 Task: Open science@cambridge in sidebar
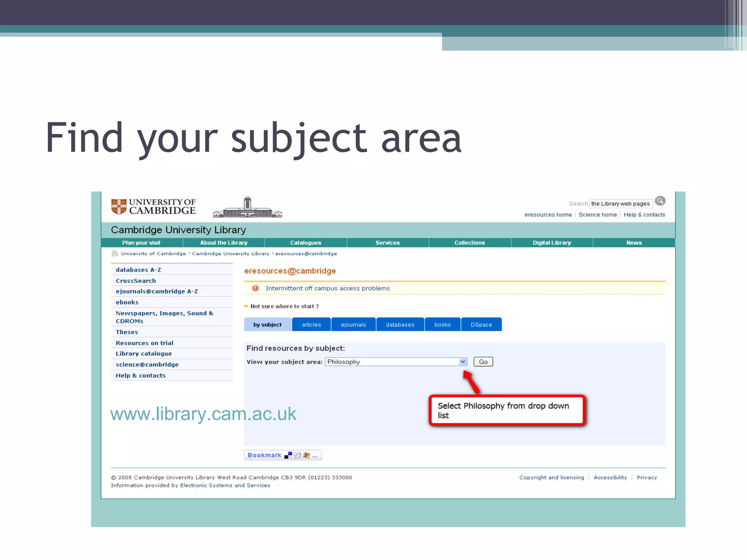coord(147,365)
